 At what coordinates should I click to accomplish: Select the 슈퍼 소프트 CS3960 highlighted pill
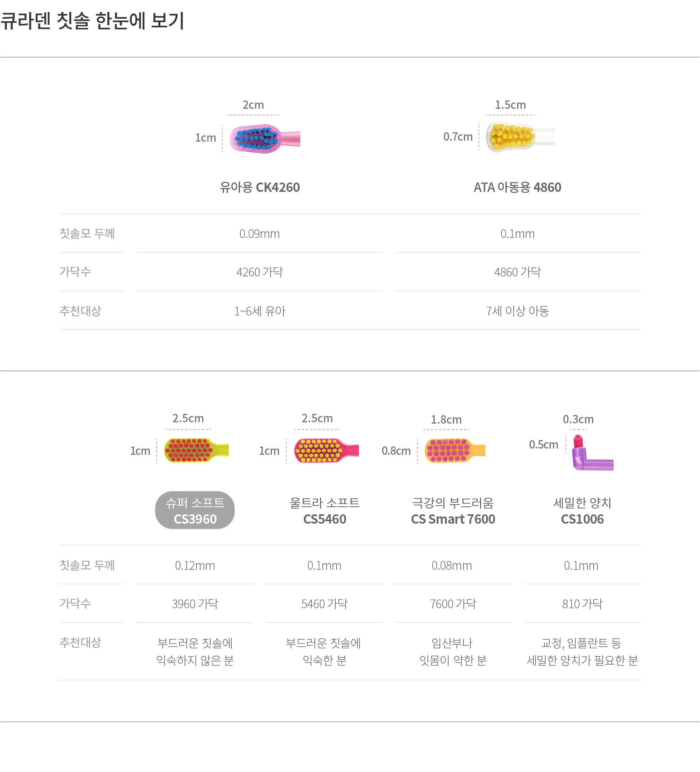click(195, 510)
